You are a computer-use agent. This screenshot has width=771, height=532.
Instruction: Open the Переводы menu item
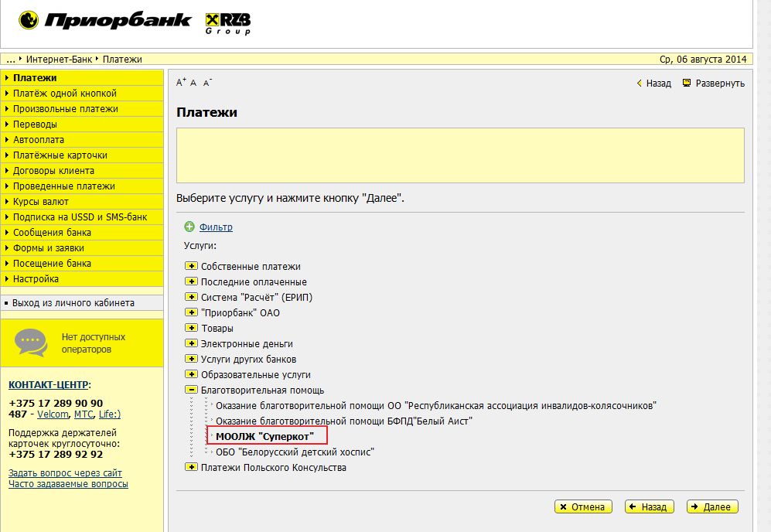82,124
